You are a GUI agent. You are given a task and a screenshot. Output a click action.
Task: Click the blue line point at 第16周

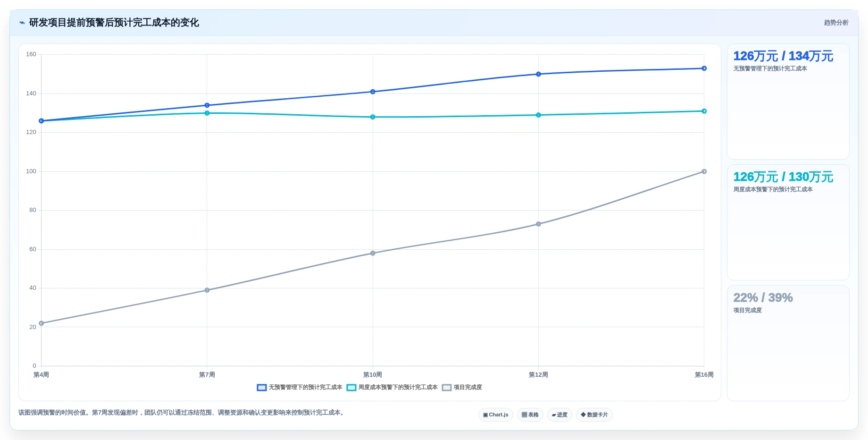click(x=704, y=68)
